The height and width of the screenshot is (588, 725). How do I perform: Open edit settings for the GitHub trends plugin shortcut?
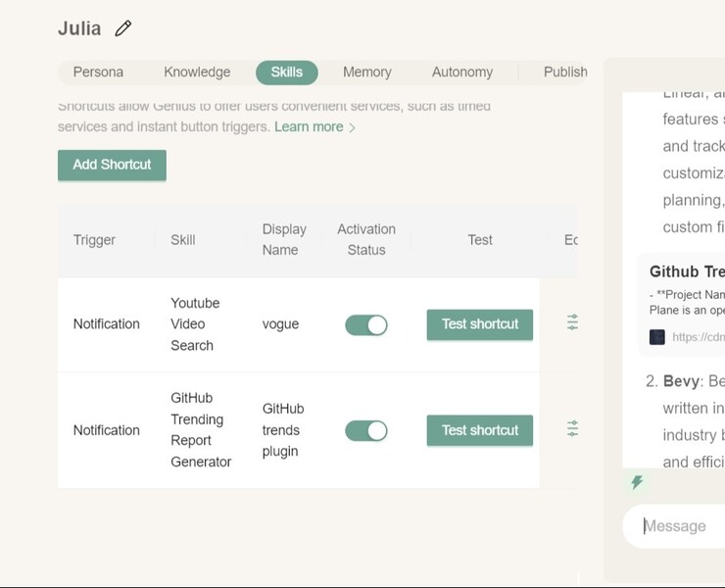click(x=572, y=428)
